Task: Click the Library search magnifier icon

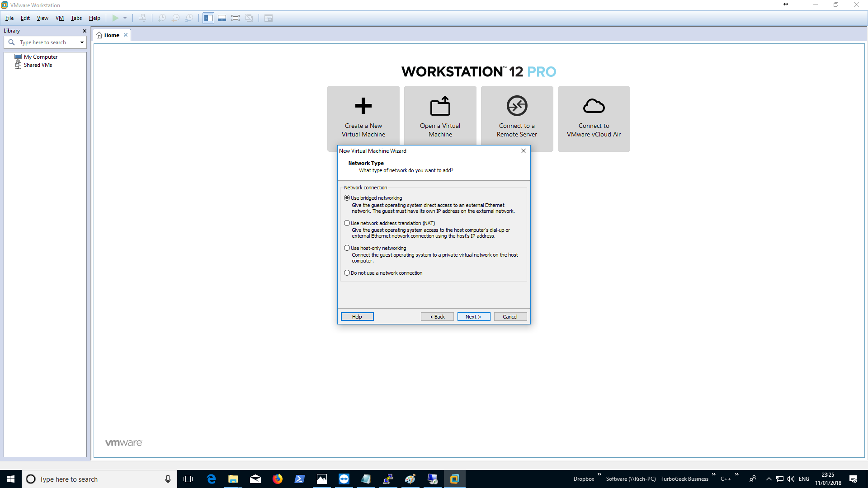Action: [12, 42]
